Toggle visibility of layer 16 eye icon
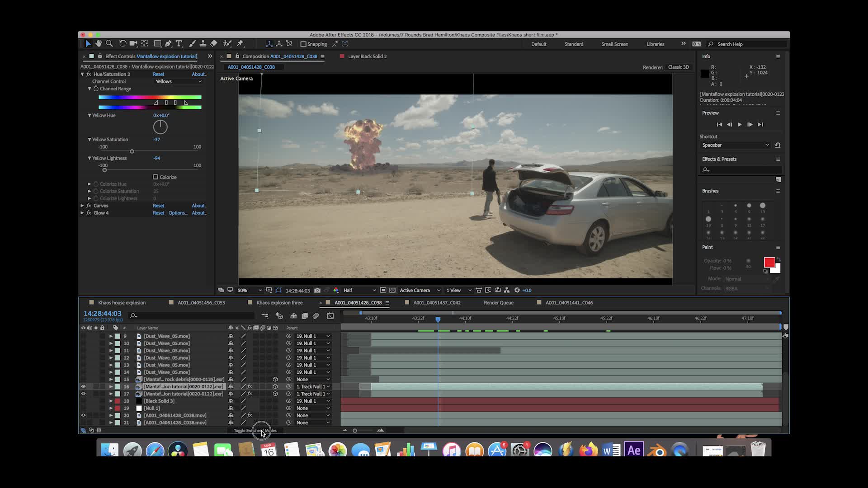 [x=83, y=386]
